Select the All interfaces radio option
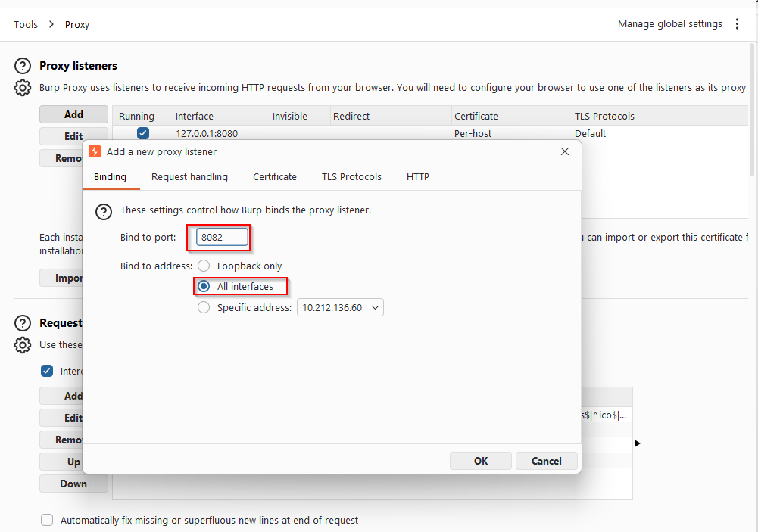This screenshot has width=758, height=532. point(204,287)
